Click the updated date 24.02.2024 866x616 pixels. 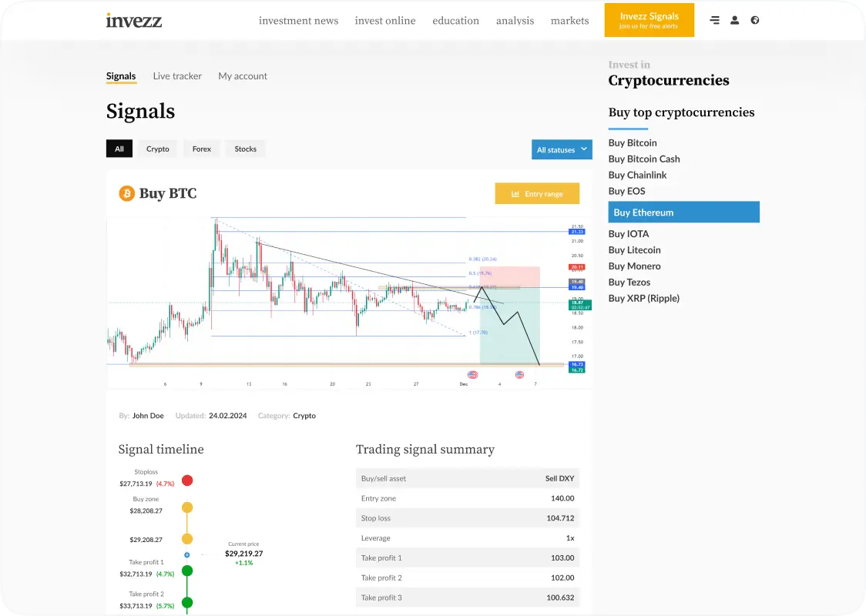pos(227,416)
